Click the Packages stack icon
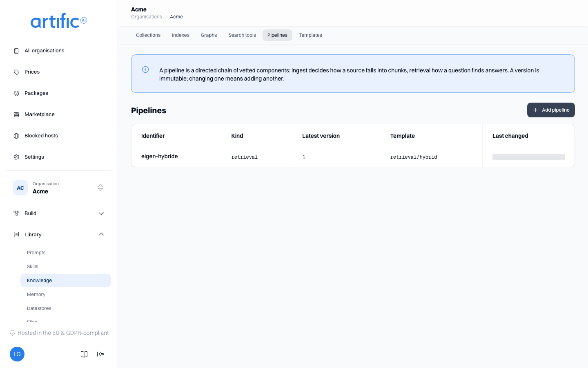588x368 pixels. click(16, 93)
